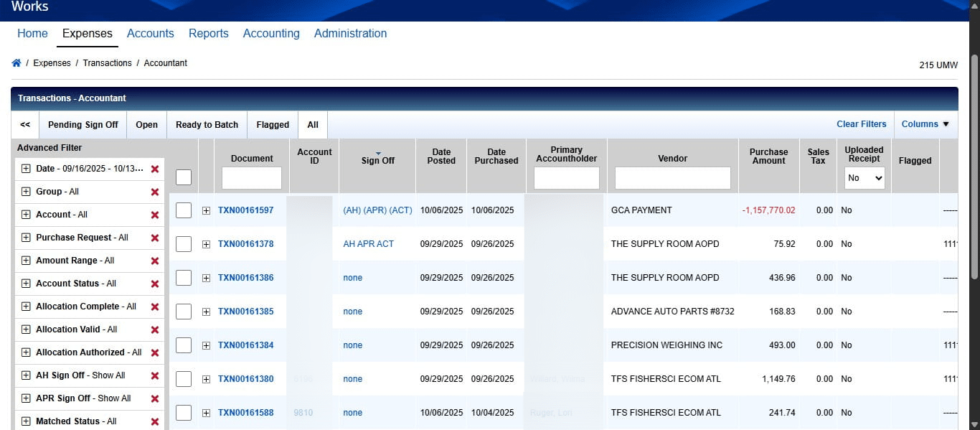Screen dimensions: 980x430
Task: Expand row details for TXN00161386
Action: point(206,278)
